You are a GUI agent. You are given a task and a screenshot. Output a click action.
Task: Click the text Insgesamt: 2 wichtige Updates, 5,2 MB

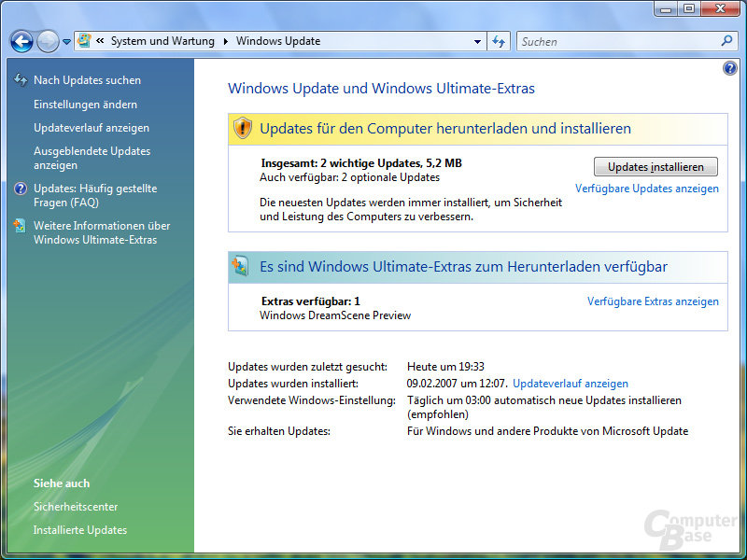(361, 163)
